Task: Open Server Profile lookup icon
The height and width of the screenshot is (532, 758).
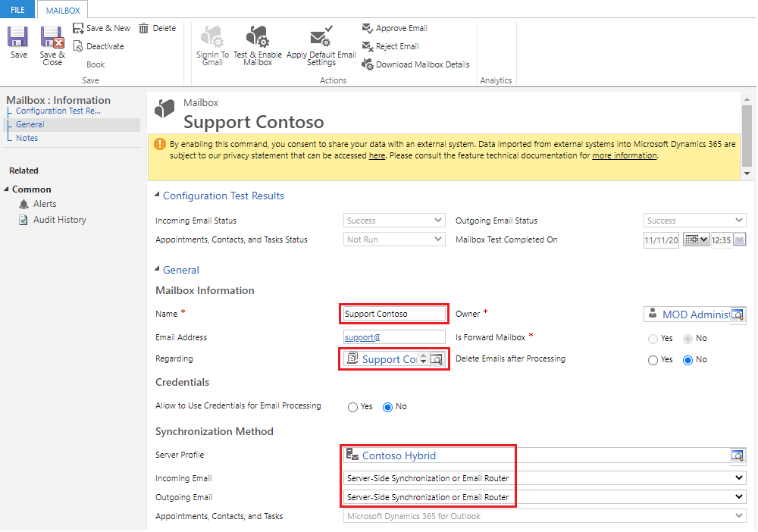Action: coord(738,455)
